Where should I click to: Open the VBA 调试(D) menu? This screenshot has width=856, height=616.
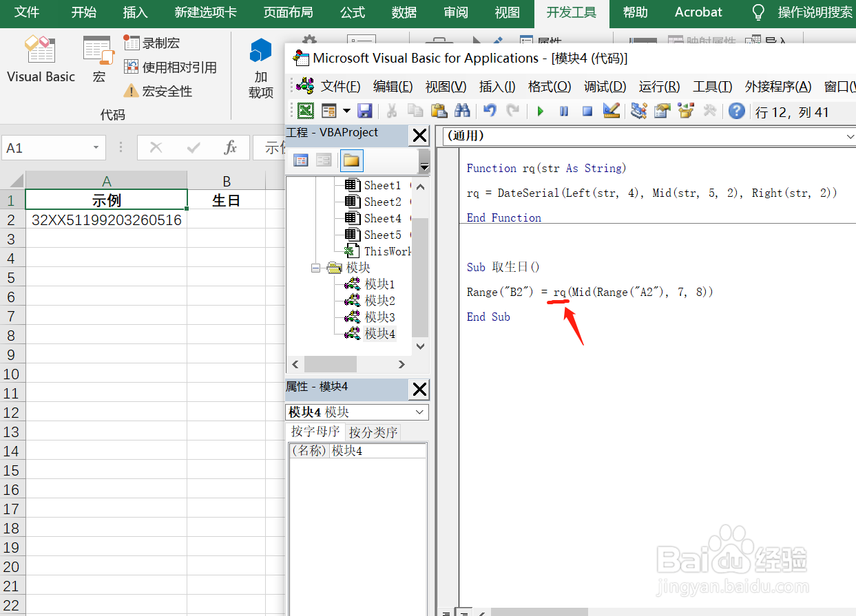[605, 87]
